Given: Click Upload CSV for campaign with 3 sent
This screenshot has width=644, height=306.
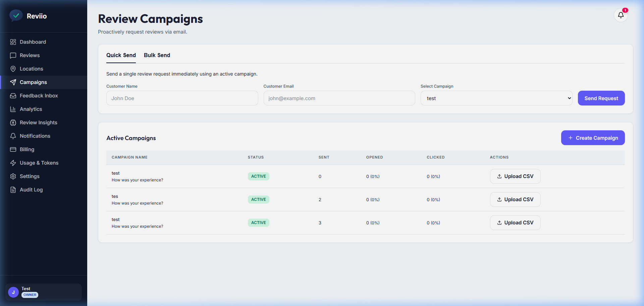Looking at the screenshot, I should point(515,223).
